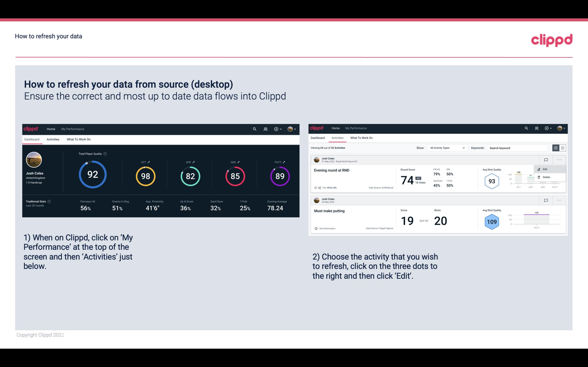This screenshot has height=367, width=588.
Task: Click the Clippd home icon top left
Action: tap(30, 128)
